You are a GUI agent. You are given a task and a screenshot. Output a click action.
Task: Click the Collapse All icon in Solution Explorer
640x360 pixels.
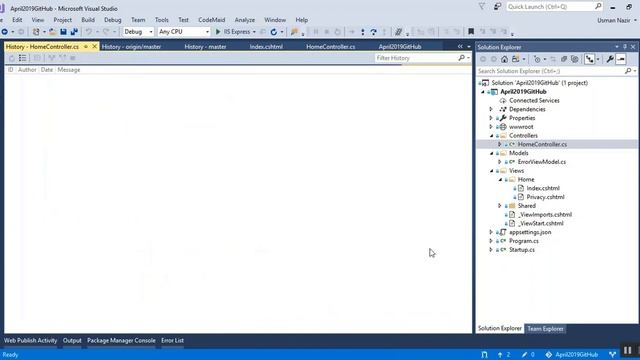[x=564, y=60]
